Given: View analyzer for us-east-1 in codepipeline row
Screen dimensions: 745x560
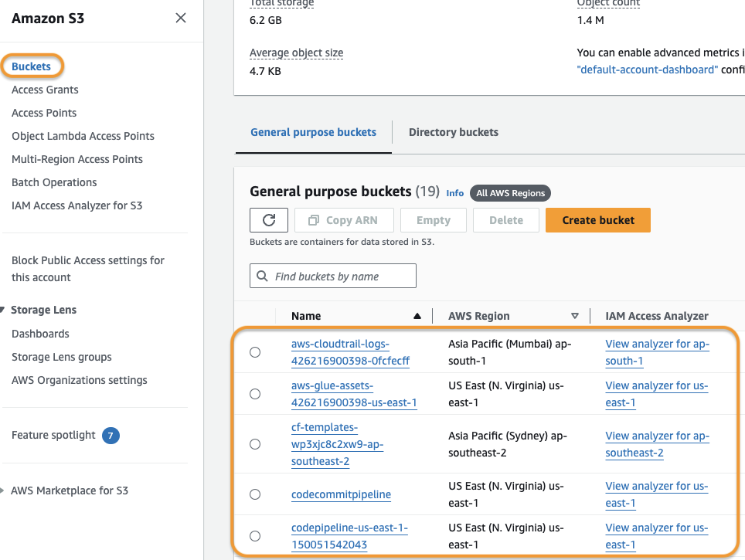Looking at the screenshot, I should pyautogui.click(x=657, y=536).
